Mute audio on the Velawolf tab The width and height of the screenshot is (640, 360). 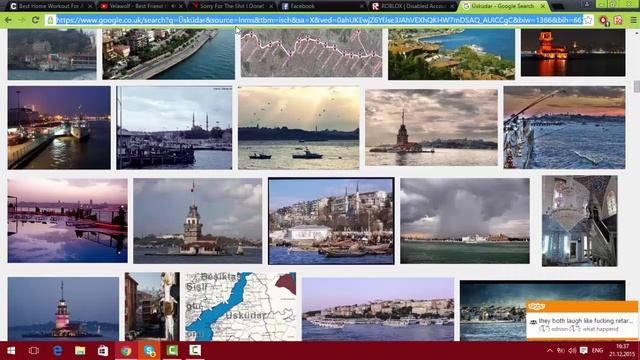coord(173,6)
